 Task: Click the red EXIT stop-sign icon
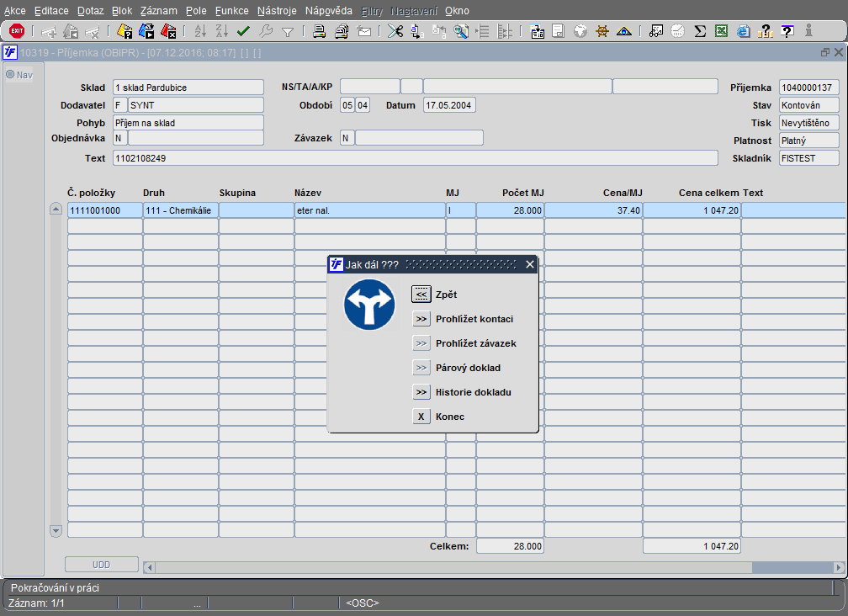pyautogui.click(x=17, y=31)
